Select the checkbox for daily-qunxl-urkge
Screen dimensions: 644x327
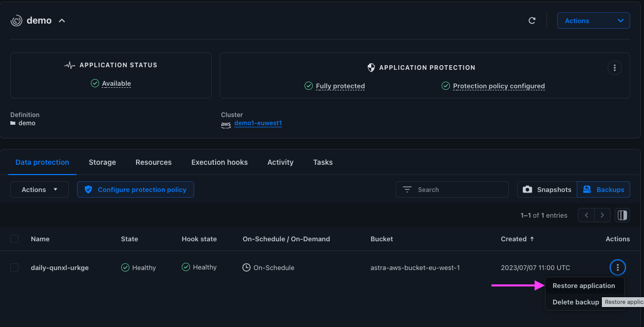point(14,267)
